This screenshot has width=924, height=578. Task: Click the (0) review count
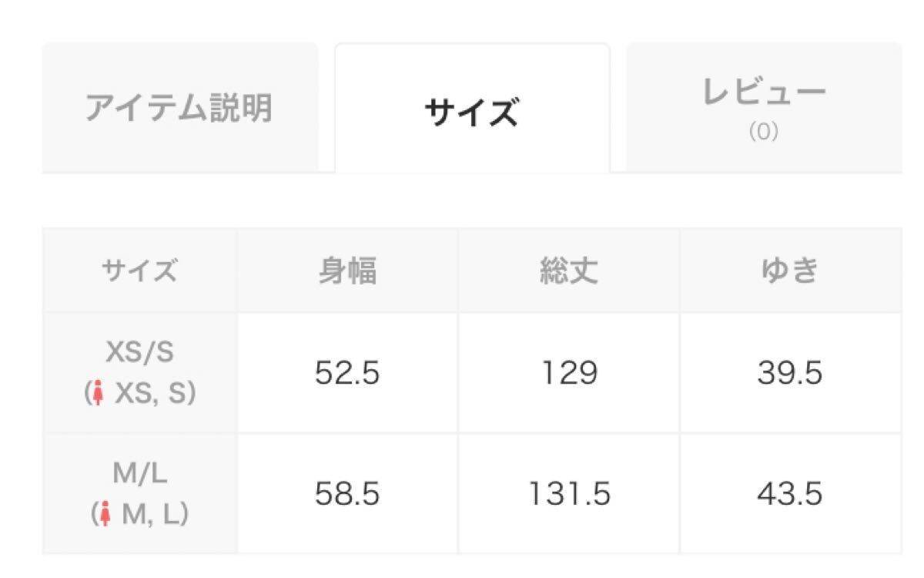point(763,133)
